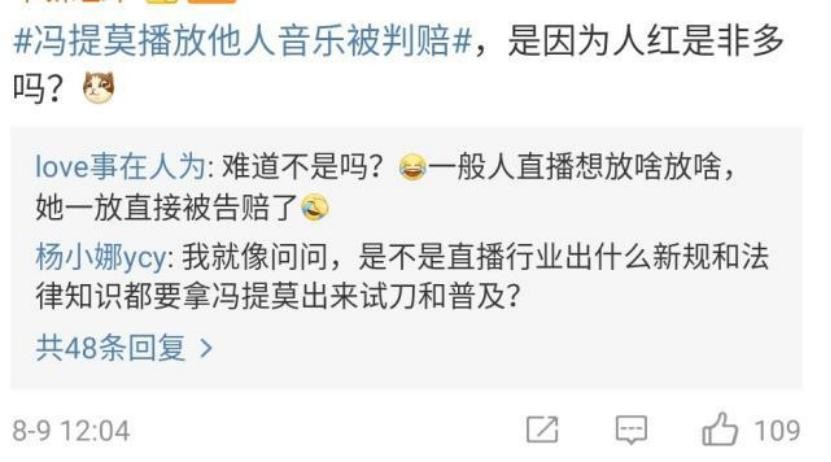Click the orange badge at the top edge
The width and height of the screenshot is (831, 462).
pos(211,2)
